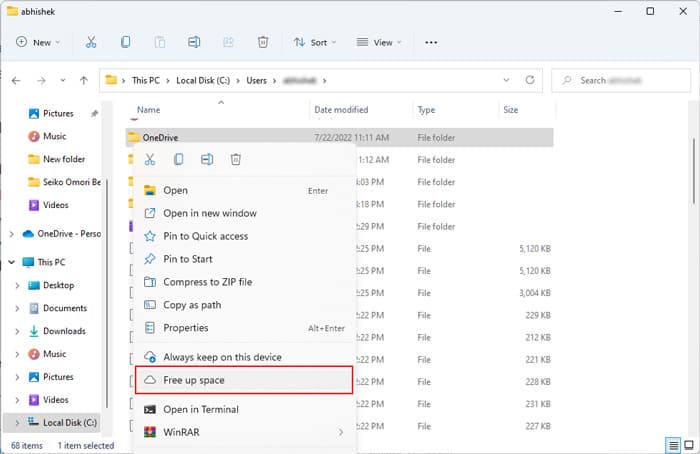This screenshot has width=700, height=454.
Task: Open New folder in navigation pane
Action: [x=56, y=159]
